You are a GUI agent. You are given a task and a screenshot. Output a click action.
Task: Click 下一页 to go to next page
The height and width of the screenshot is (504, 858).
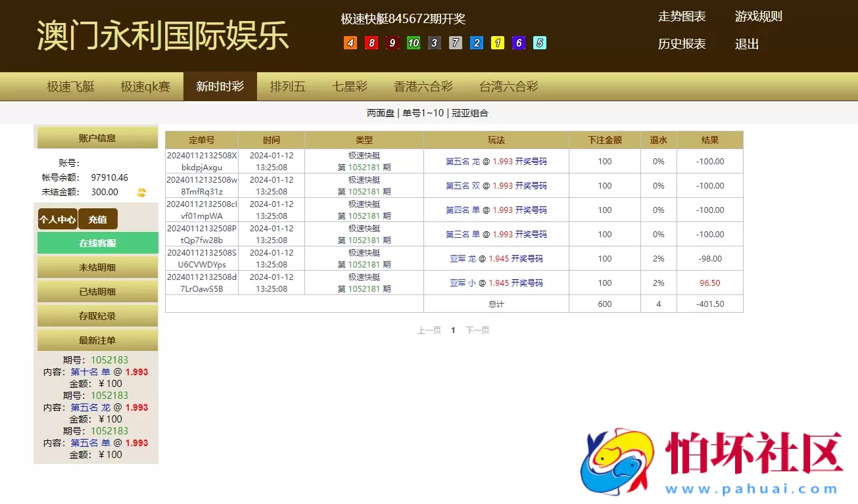[477, 331]
